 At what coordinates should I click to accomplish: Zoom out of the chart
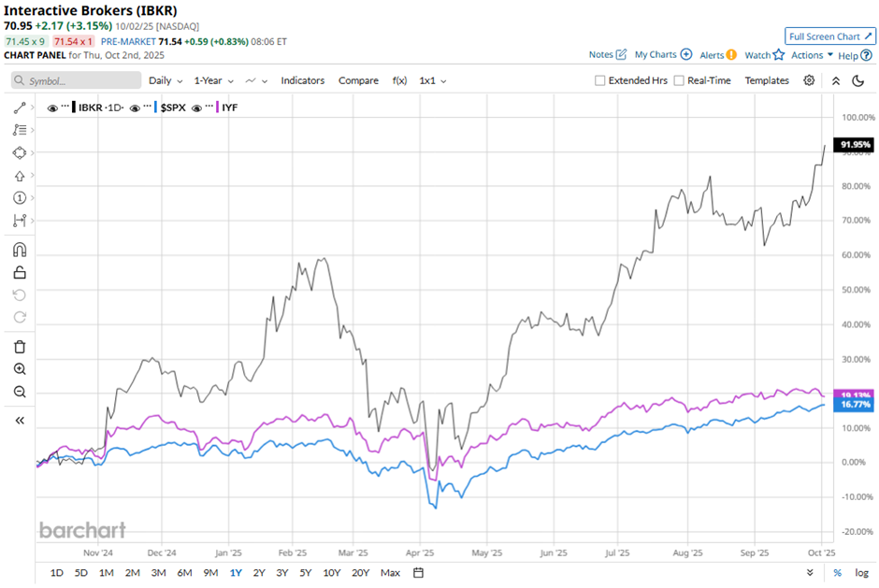[20, 392]
